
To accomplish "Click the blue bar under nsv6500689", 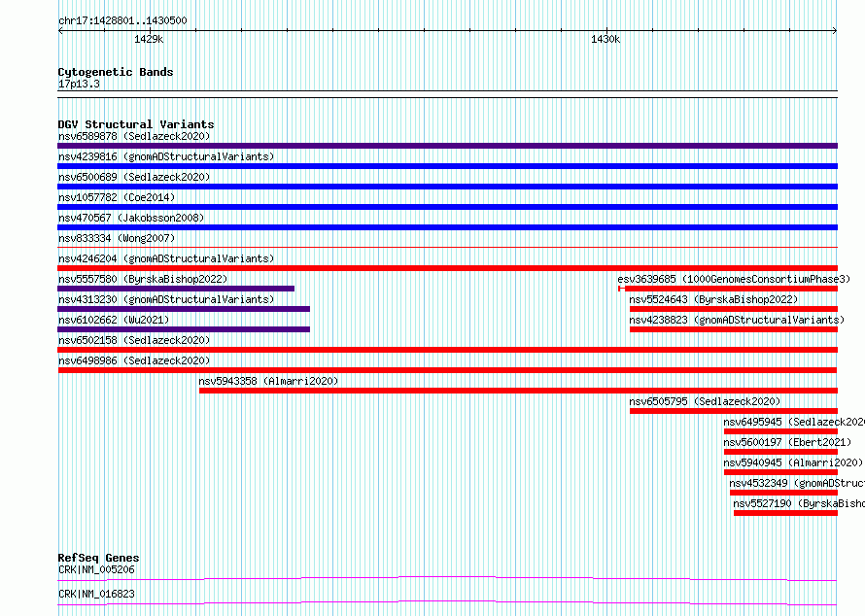I will [447, 187].
